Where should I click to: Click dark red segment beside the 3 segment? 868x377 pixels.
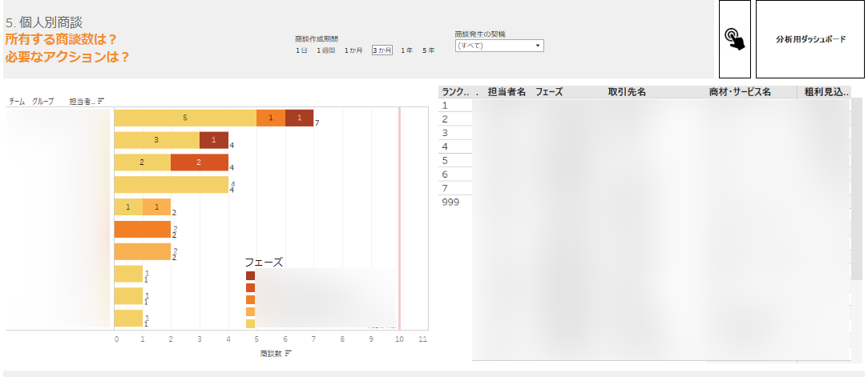(x=214, y=140)
